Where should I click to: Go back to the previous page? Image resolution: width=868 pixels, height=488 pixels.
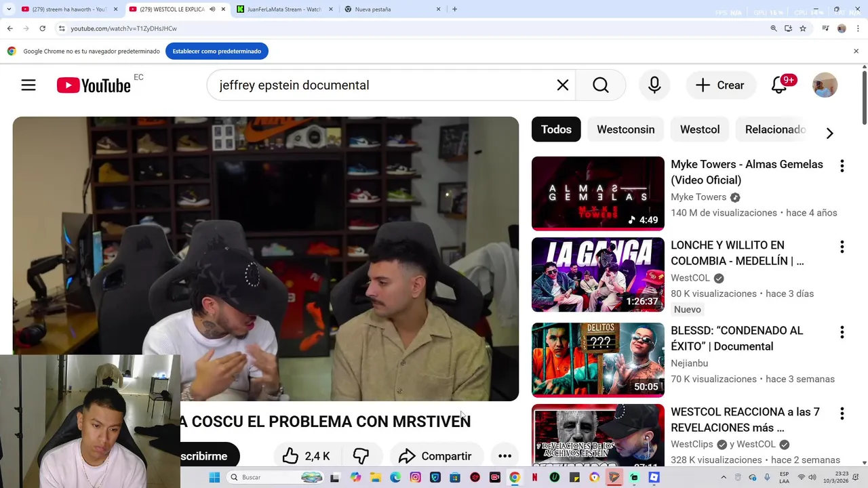pyautogui.click(x=9, y=28)
